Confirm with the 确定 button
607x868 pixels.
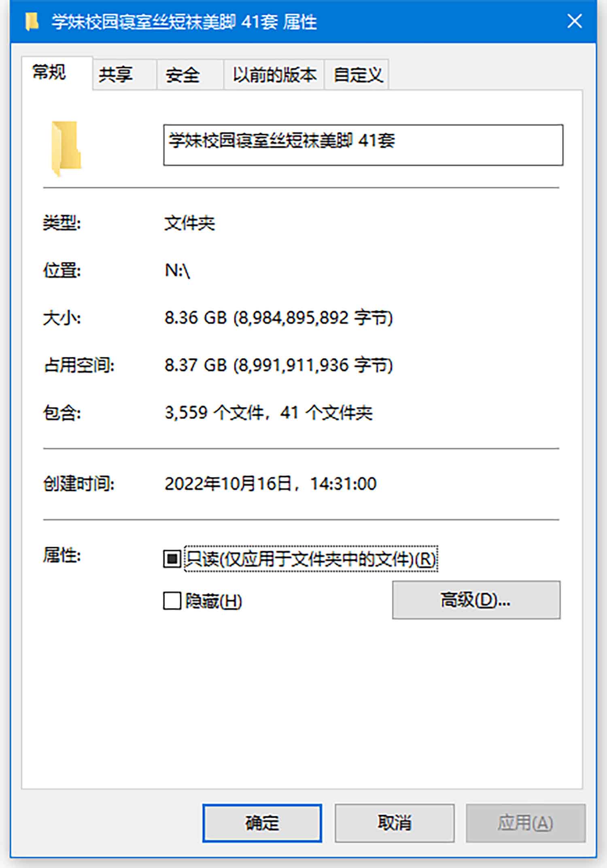(x=262, y=823)
